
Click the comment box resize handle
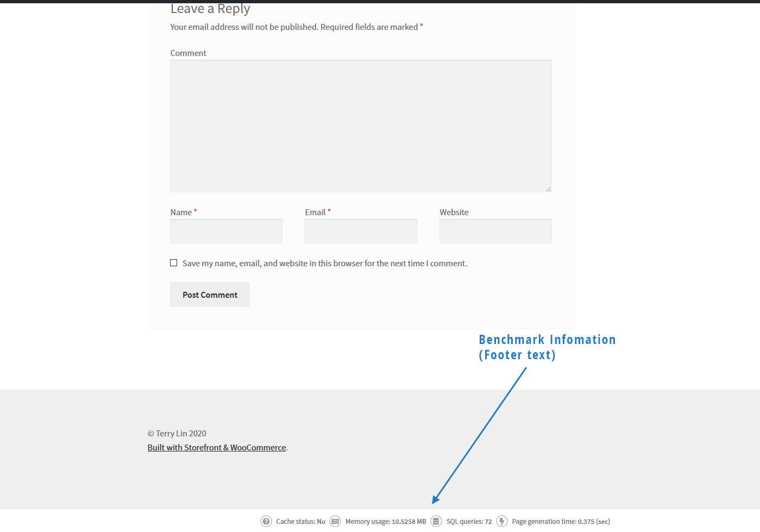point(548,189)
